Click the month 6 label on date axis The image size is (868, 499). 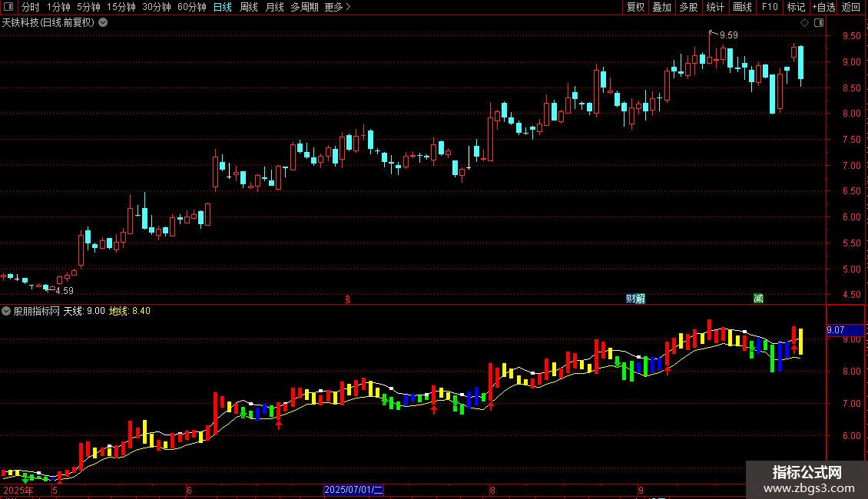click(189, 490)
